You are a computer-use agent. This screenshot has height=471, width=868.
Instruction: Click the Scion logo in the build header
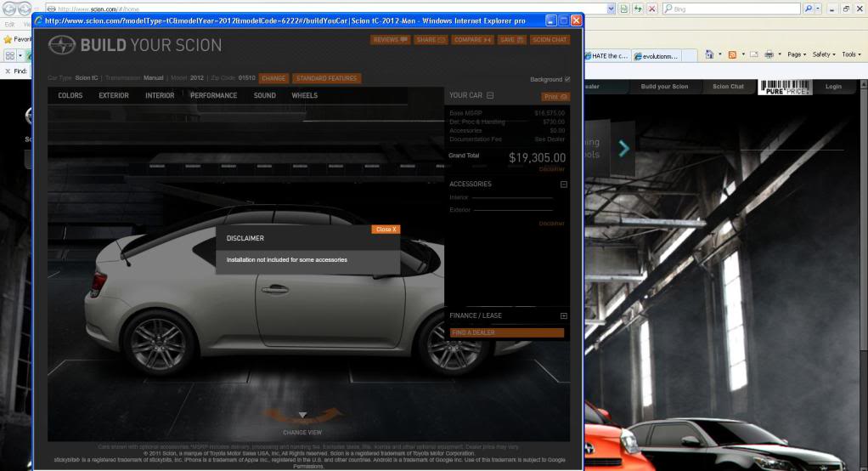pos(61,45)
